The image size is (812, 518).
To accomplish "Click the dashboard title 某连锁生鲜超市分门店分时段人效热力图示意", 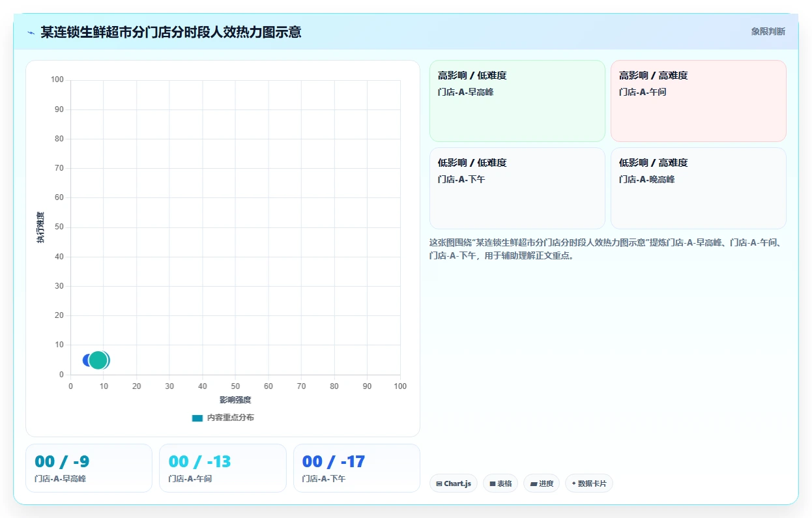I will tap(171, 32).
